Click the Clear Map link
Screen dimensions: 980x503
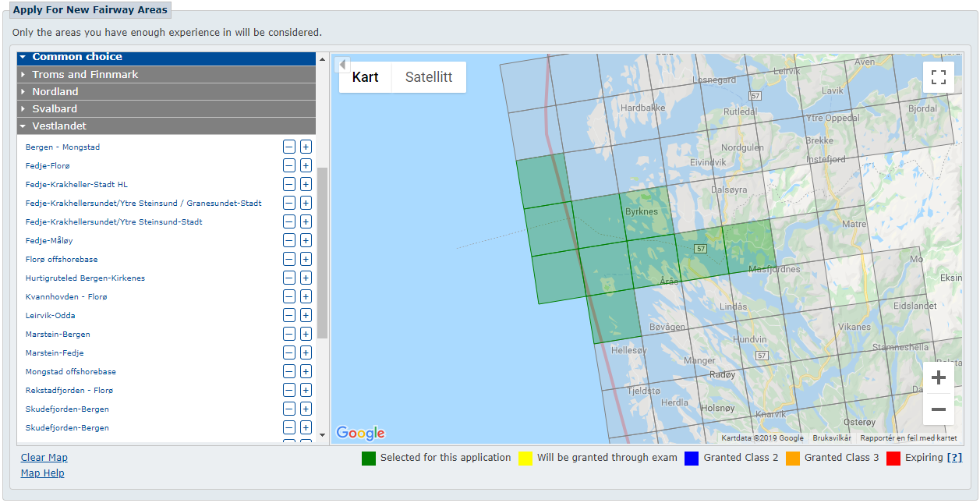[44, 458]
